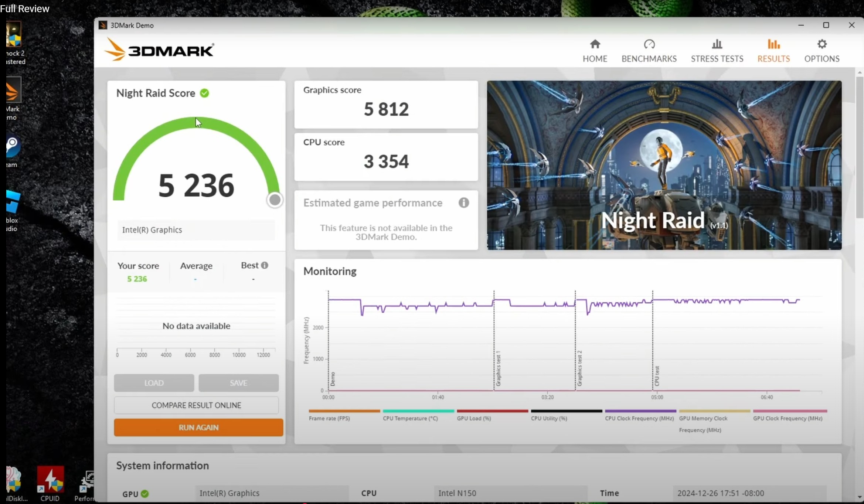Toggle the GPU Memory Clock Frequency legend
Screen dimensions: 864x504
pyautogui.click(x=714, y=421)
